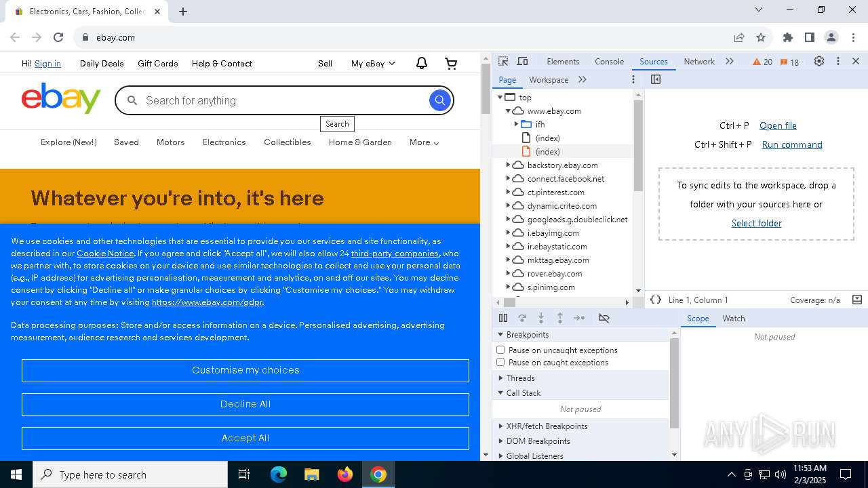
Task: Select the Scope tab
Action: 698,318
